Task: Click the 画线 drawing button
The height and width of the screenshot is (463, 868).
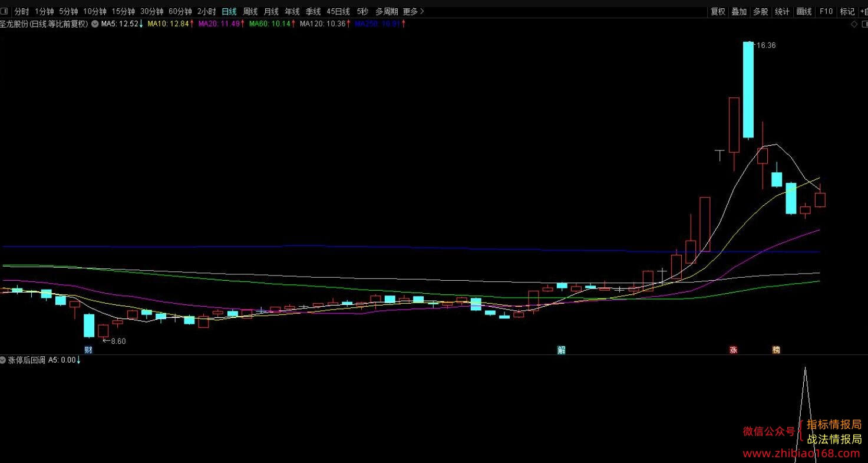Action: coord(804,11)
